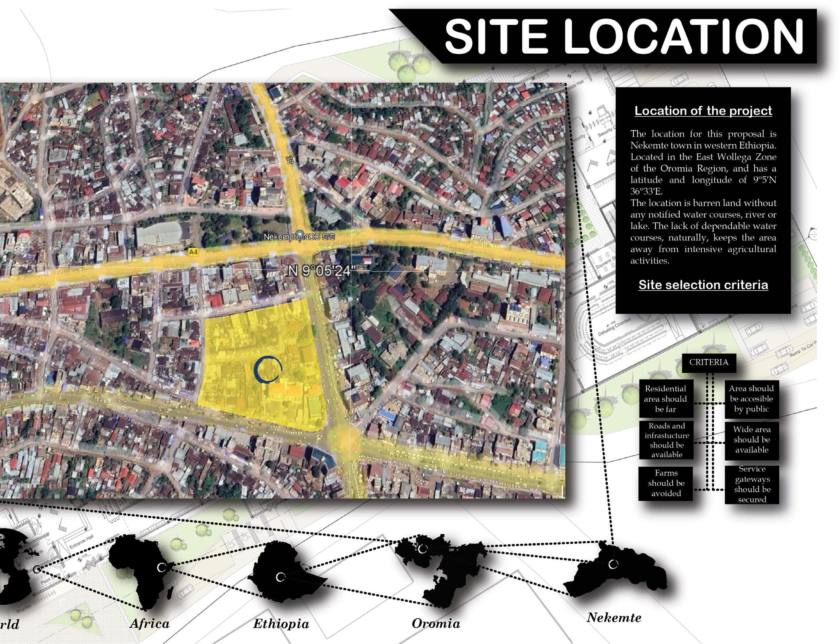Click 'Service gateways should be secured' box
Image resolution: width=840 pixels, height=644 pixels.
click(752, 484)
